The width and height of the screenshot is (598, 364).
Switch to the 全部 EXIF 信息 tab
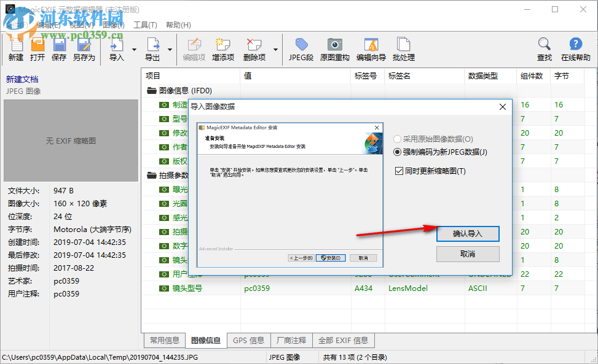343,341
